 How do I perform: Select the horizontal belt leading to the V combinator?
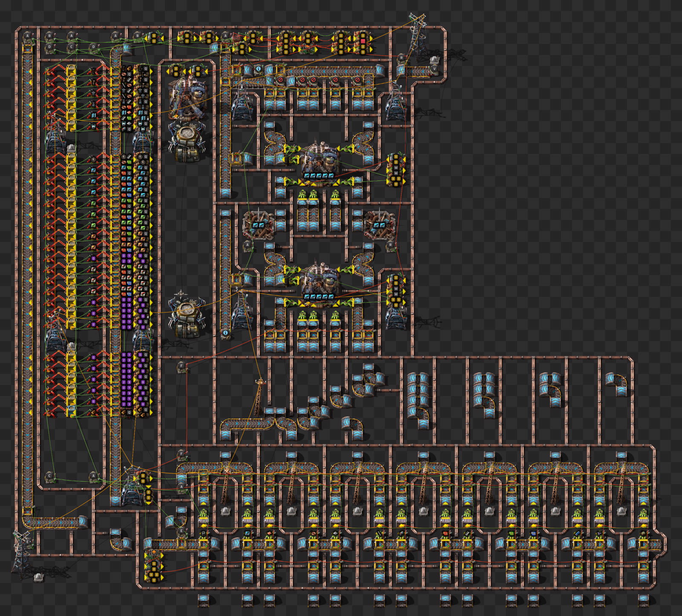tap(415, 71)
